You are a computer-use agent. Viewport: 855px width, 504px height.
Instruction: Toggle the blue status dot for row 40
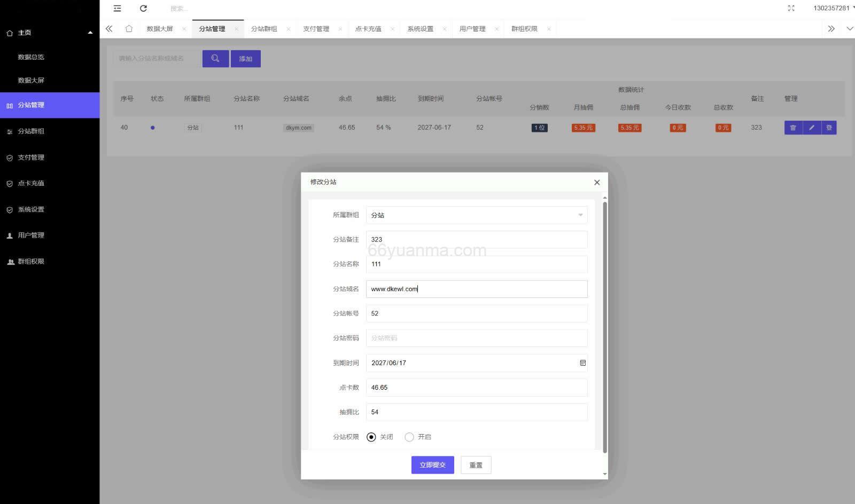click(x=153, y=127)
